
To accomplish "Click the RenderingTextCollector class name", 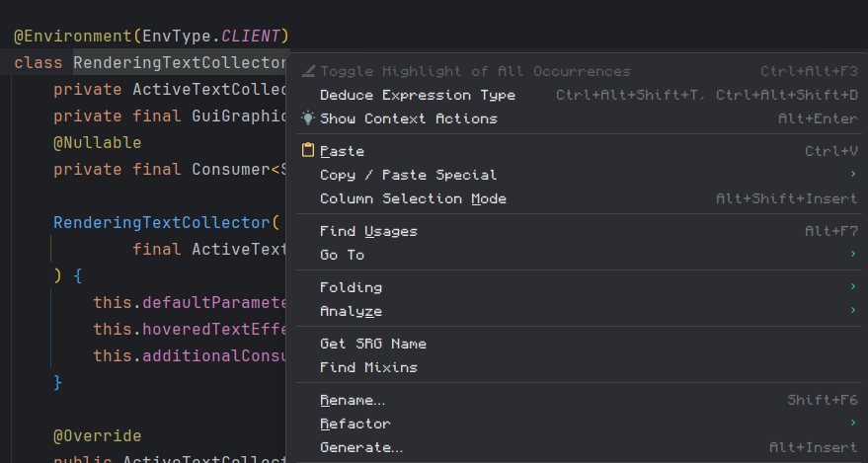I will pos(178,63).
